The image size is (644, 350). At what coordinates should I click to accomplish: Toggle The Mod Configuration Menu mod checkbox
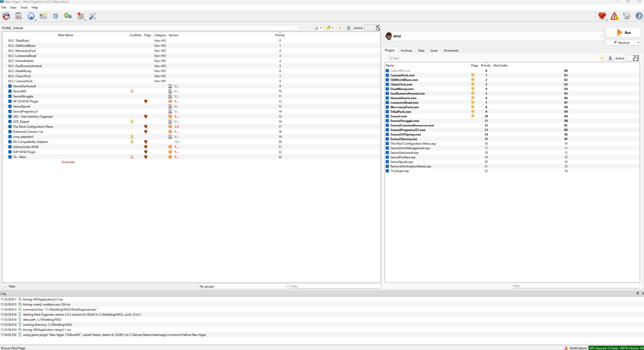tap(10, 127)
